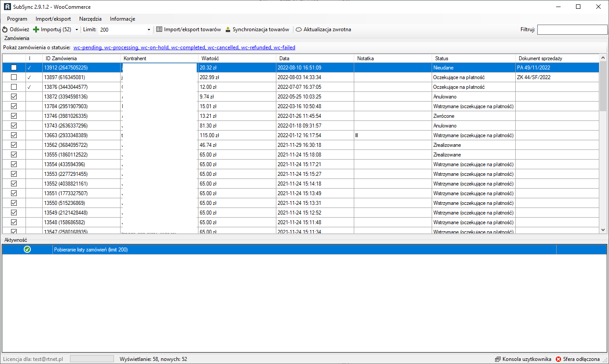Click the Konsola użytkownika icon
The image size is (609, 364).
click(498, 359)
